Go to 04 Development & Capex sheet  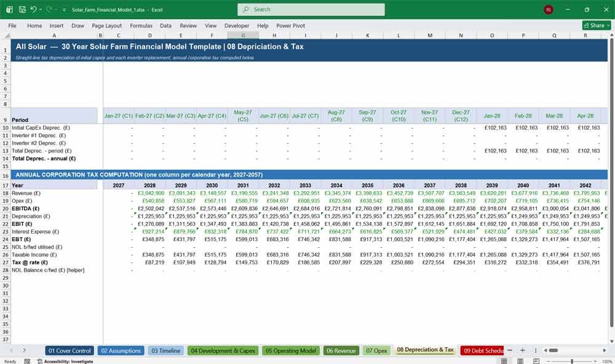[x=223, y=350]
